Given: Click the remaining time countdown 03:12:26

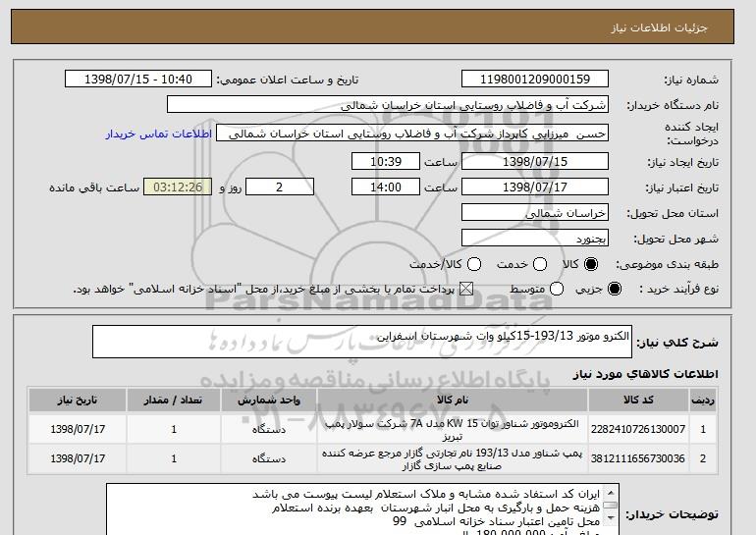Looking at the screenshot, I should (178, 187).
